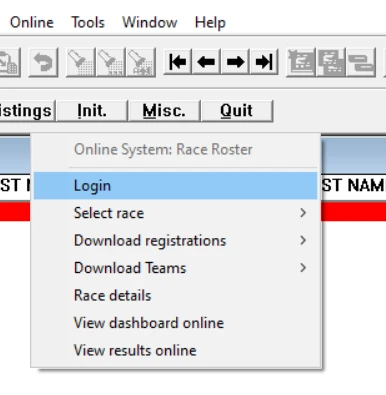Viewport: 386px width, 395px height.
Task: Open the Online menu
Action: 32,23
